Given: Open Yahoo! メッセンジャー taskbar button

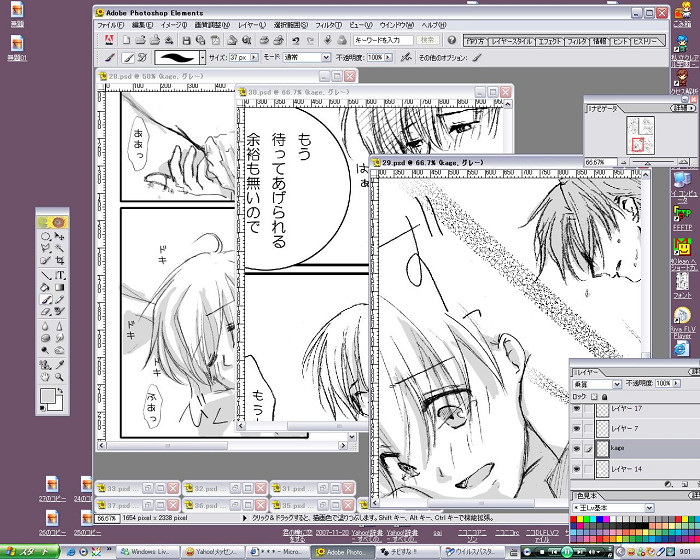Looking at the screenshot, I should (x=213, y=552).
